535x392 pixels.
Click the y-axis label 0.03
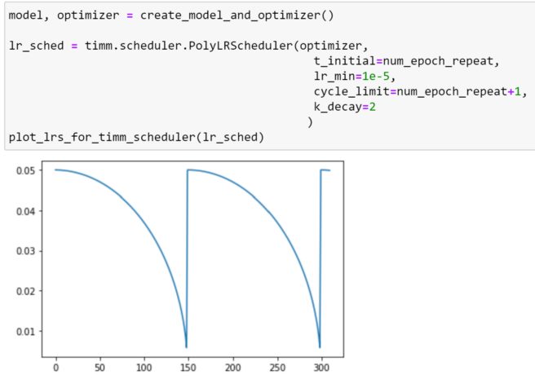[x=25, y=251]
